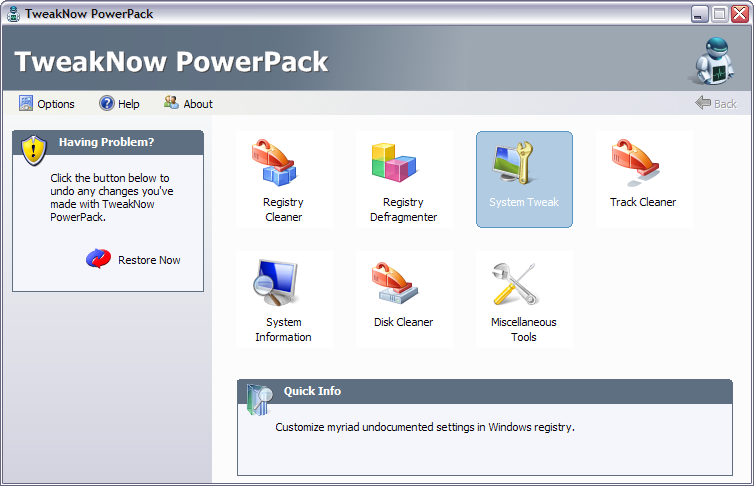The width and height of the screenshot is (754, 486).
Task: Open System Information
Action: [x=284, y=299]
